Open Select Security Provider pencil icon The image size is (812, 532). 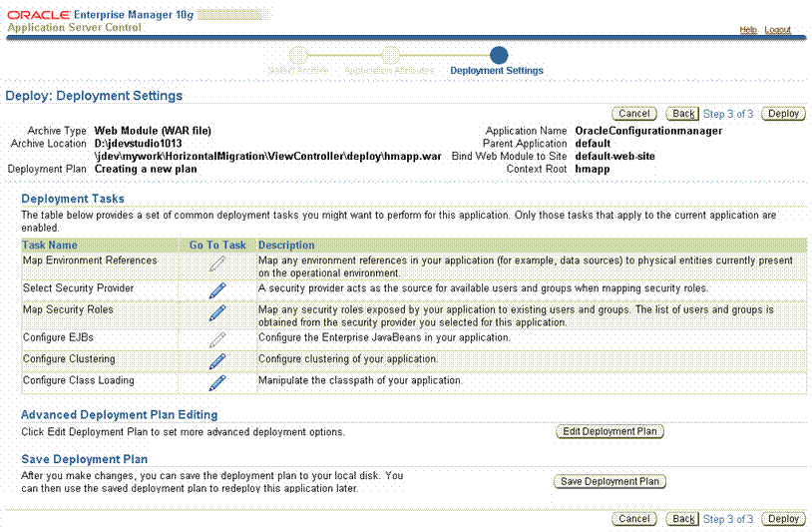tap(217, 290)
